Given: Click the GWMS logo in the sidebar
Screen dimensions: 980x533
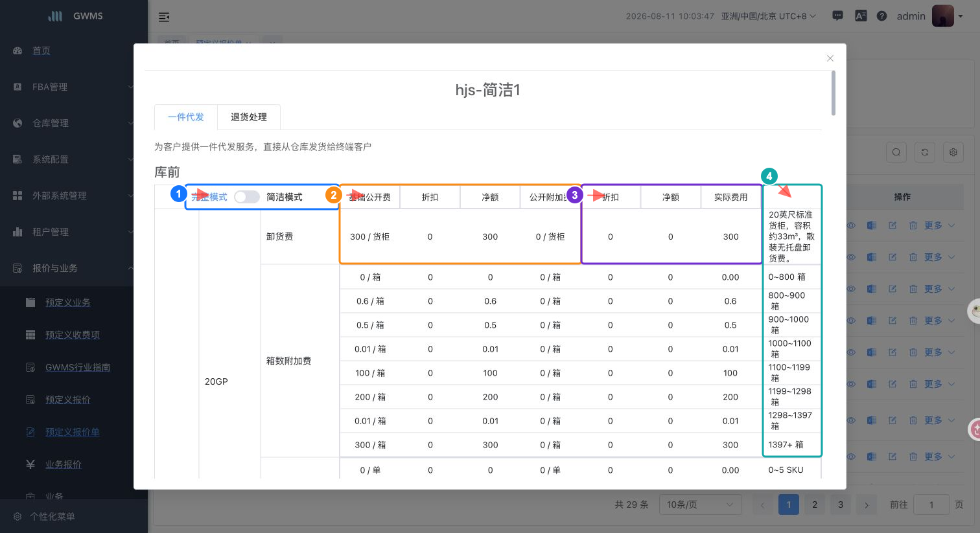Looking at the screenshot, I should point(56,16).
